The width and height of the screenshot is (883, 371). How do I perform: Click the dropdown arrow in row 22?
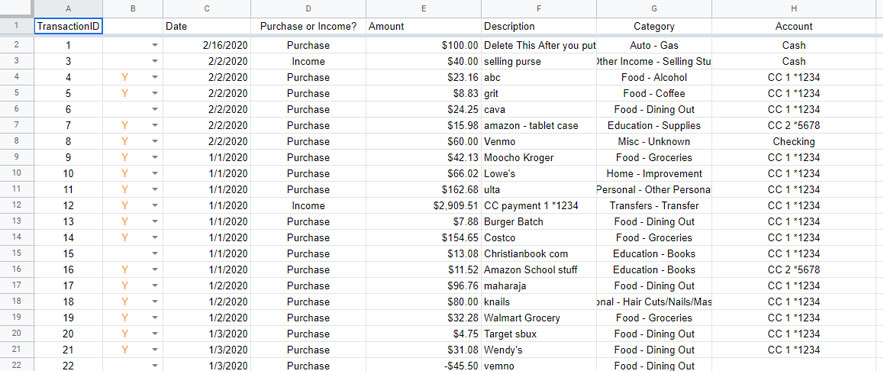[x=155, y=366]
